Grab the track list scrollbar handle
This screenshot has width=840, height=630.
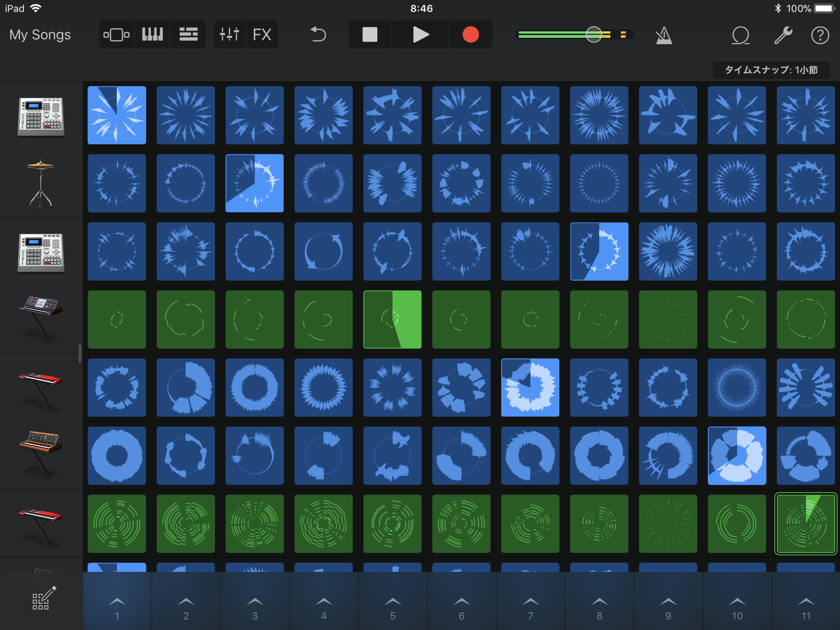tap(80, 353)
